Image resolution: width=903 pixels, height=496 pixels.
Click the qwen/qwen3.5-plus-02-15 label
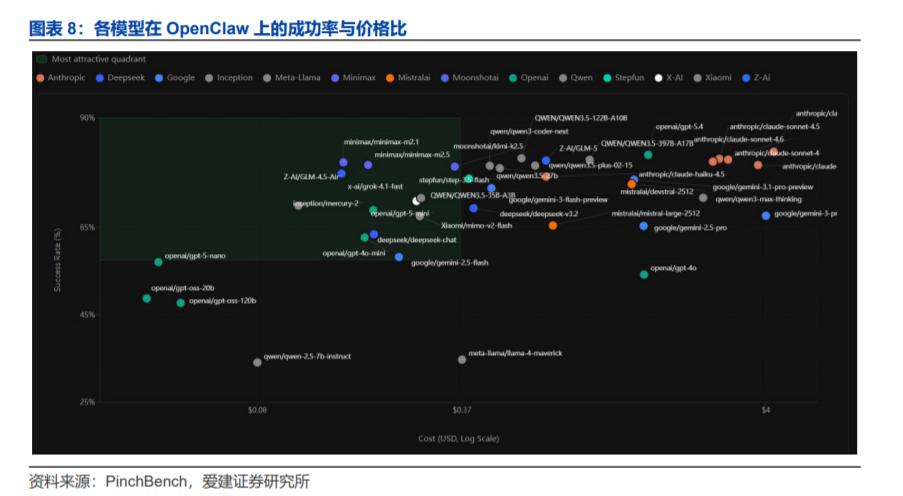[590, 165]
